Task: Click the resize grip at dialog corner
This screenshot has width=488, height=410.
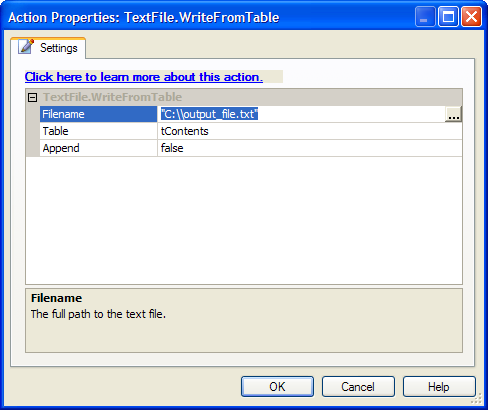Action: pos(477,399)
